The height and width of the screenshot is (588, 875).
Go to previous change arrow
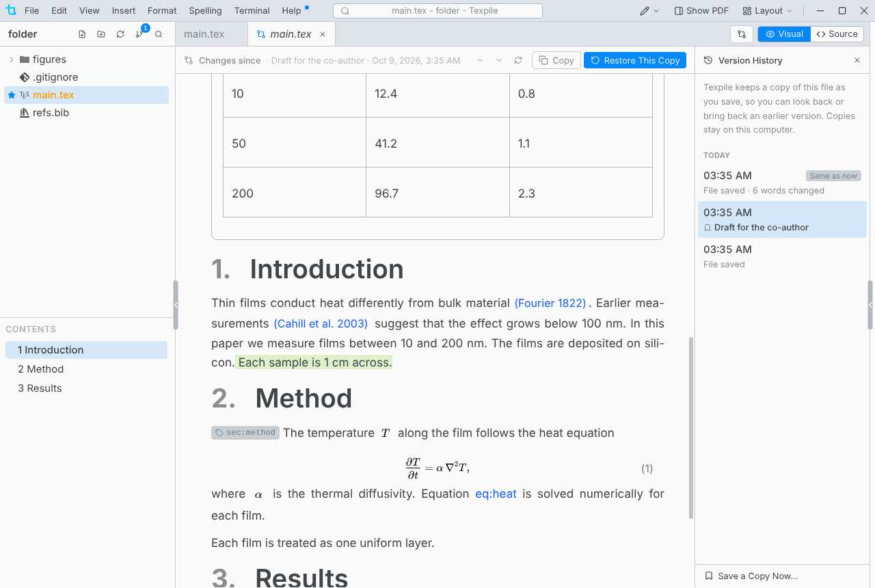click(x=480, y=60)
